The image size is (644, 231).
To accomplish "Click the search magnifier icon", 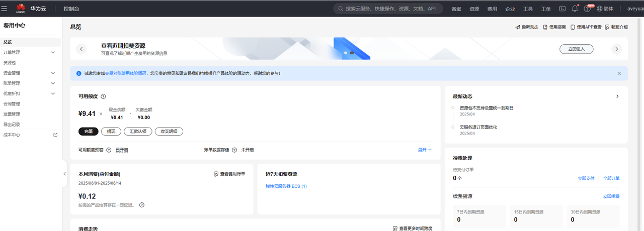I will pos(341,9).
